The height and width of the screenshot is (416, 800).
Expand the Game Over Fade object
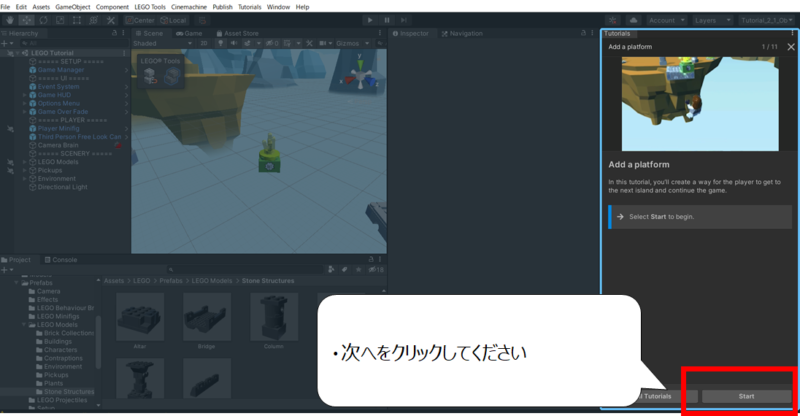[24, 112]
